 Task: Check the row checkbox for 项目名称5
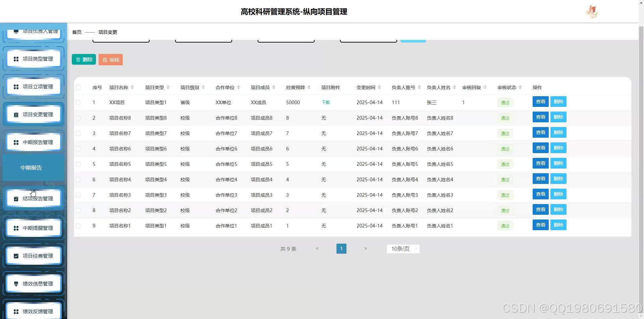point(78,164)
